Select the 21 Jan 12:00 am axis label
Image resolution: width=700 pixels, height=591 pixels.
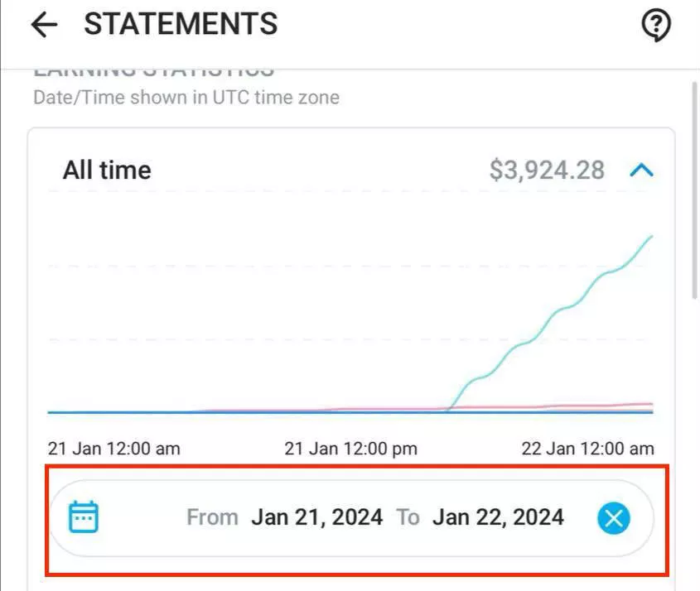point(113,449)
